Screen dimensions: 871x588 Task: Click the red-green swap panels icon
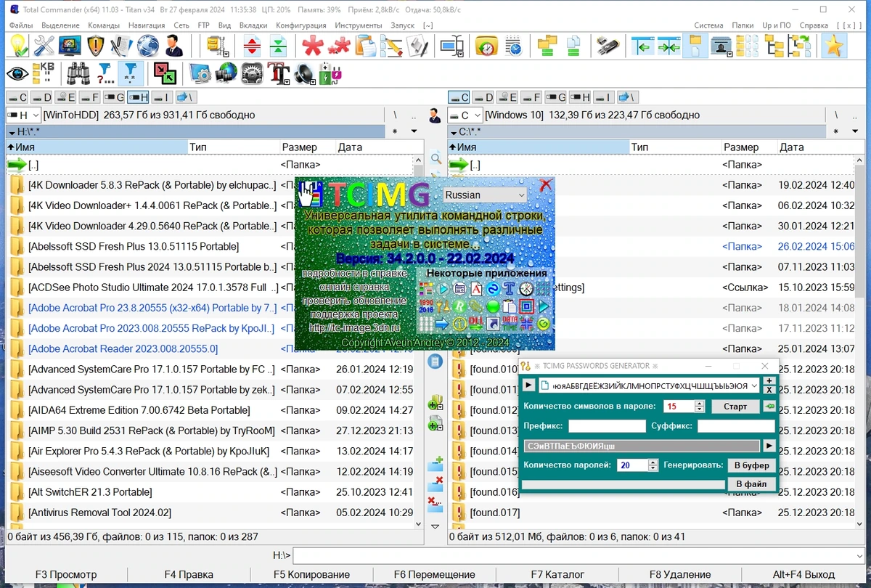165,73
